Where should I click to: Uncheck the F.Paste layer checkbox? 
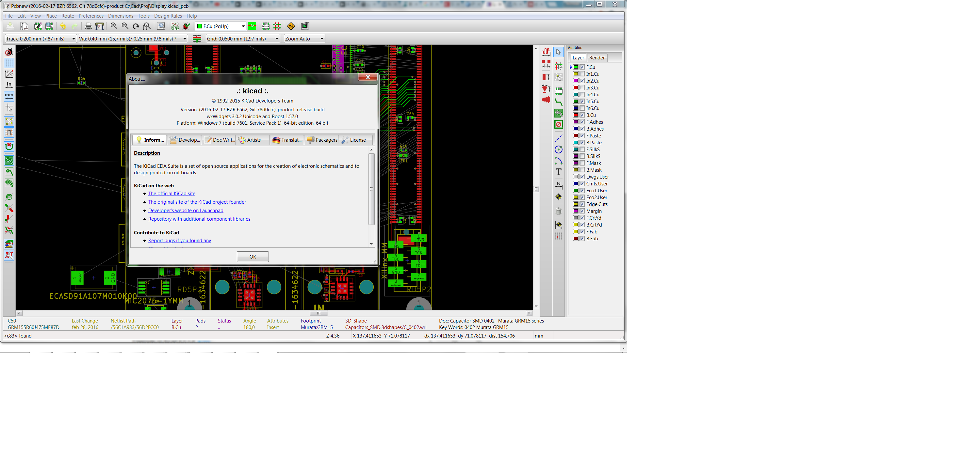582,136
